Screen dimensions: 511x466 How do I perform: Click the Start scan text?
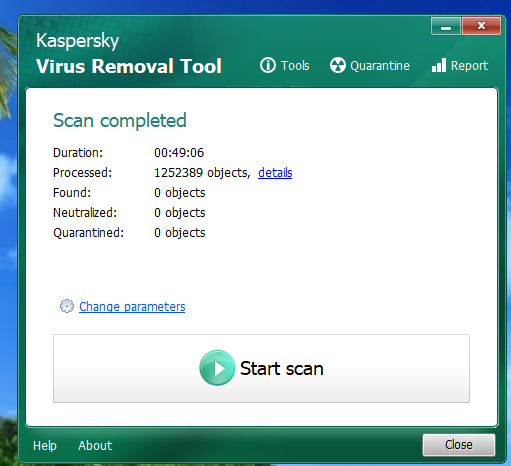(x=282, y=368)
